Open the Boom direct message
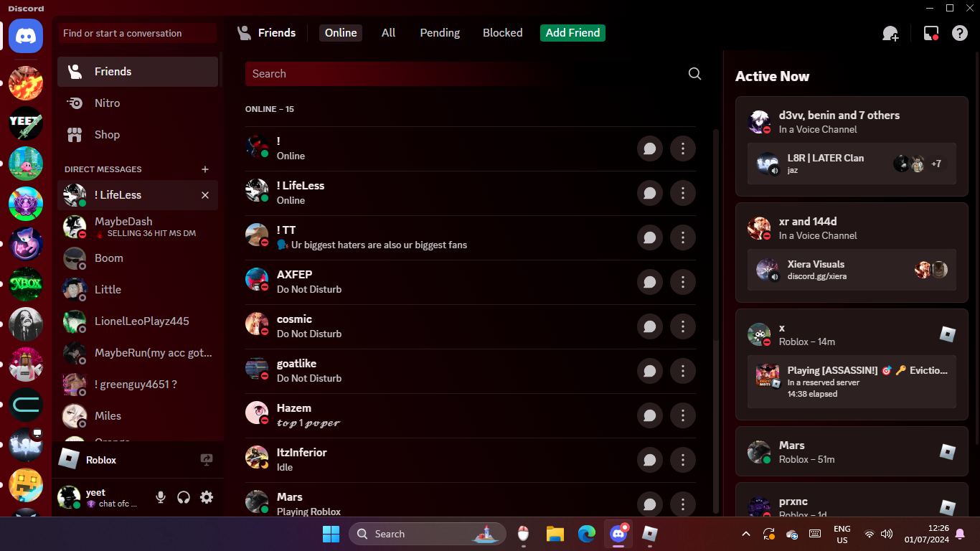980x551 pixels. click(138, 258)
